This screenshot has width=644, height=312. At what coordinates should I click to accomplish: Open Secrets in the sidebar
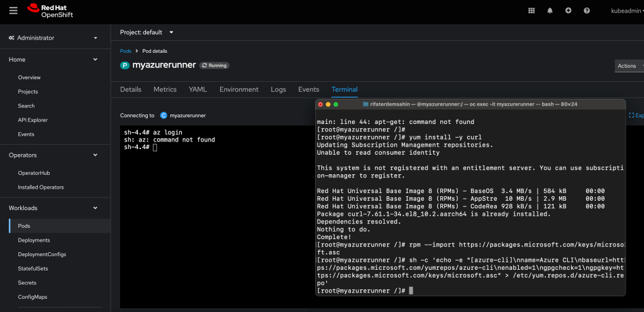(x=27, y=283)
